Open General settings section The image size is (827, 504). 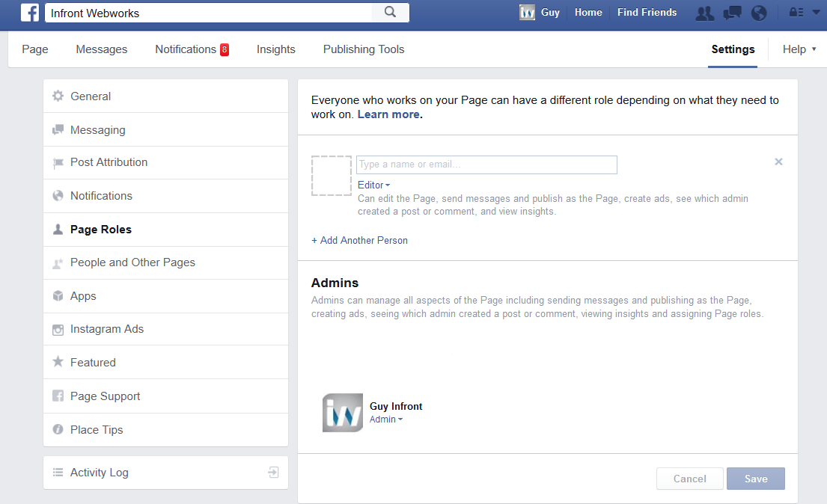(x=165, y=96)
